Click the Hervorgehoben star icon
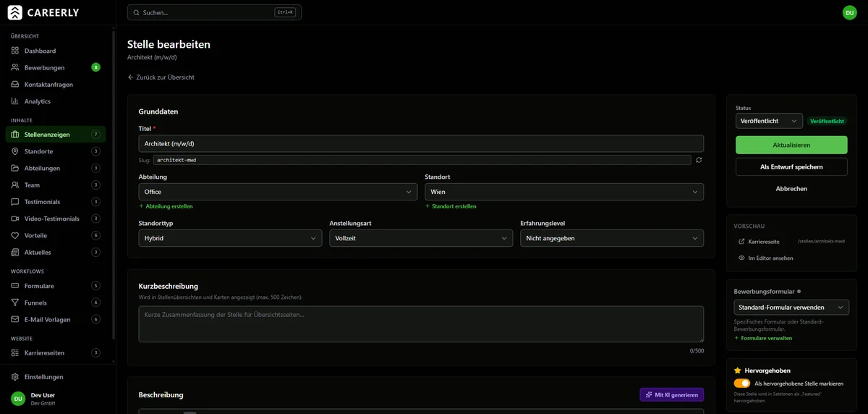Viewport: 868px width, 414px height. 738,370
